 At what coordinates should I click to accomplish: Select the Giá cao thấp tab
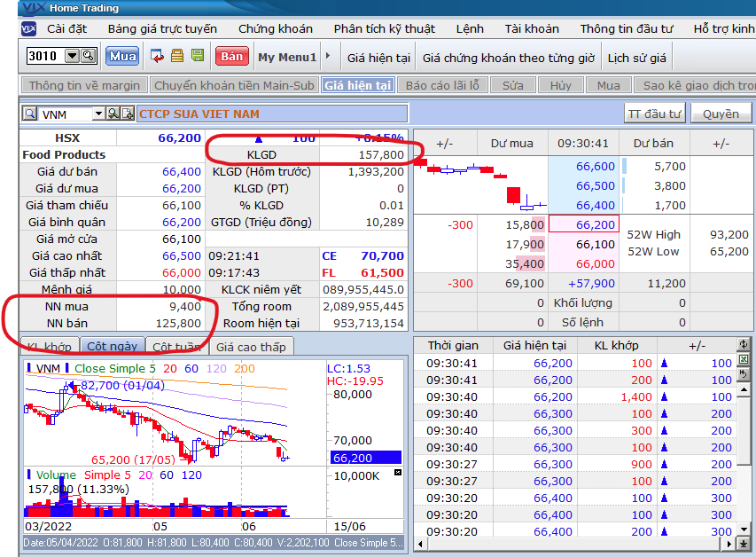click(251, 346)
